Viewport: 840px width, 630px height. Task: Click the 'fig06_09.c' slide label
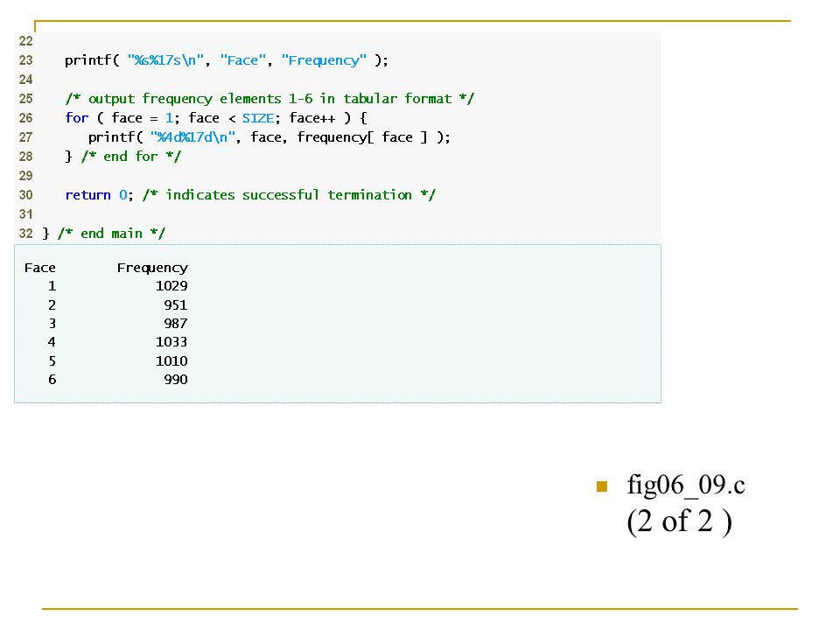coord(686,486)
